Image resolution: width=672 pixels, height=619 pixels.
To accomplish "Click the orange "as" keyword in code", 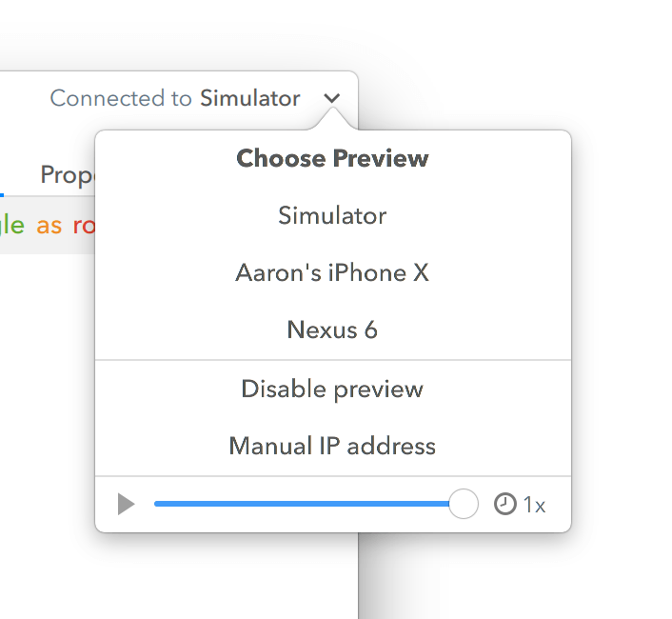I will click(x=49, y=226).
